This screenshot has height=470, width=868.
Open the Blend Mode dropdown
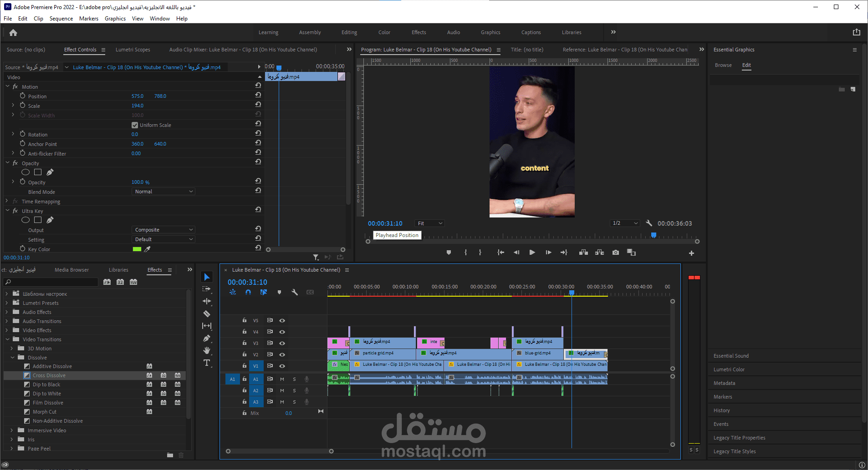pyautogui.click(x=163, y=192)
